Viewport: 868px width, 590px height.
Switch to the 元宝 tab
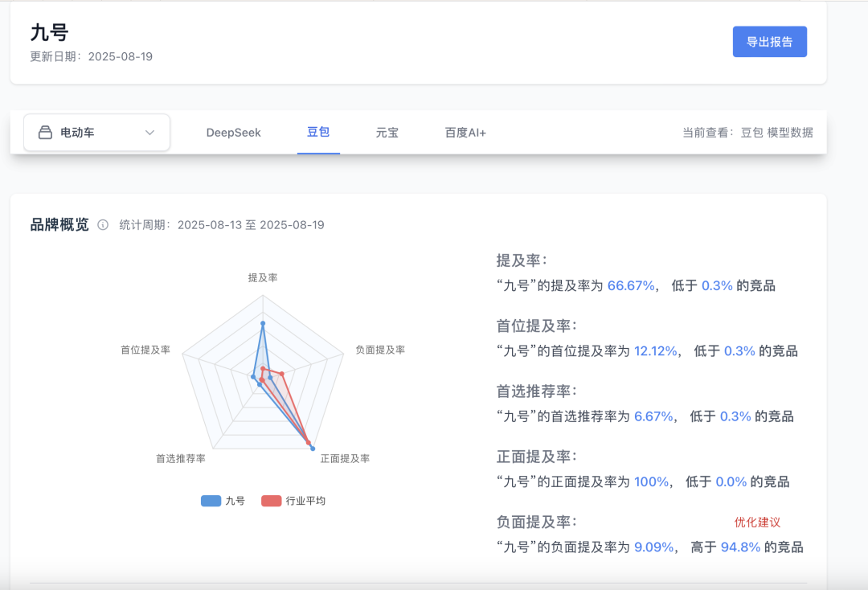click(387, 133)
